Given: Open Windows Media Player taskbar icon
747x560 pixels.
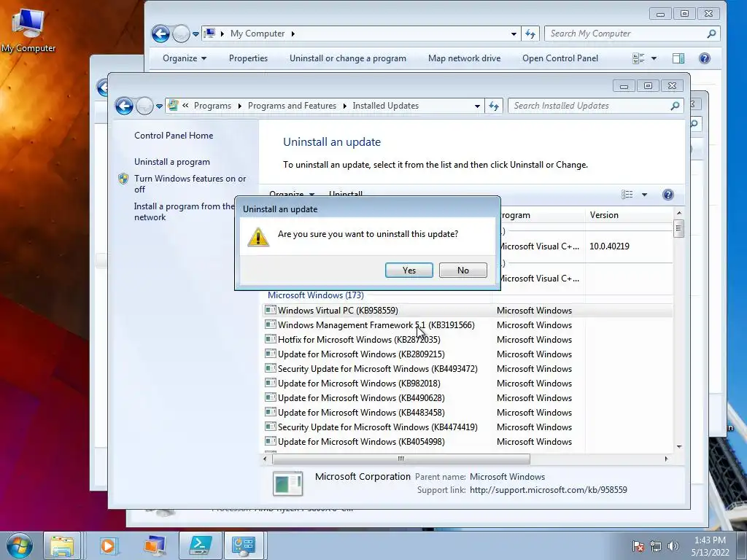Looking at the screenshot, I should [x=108, y=545].
